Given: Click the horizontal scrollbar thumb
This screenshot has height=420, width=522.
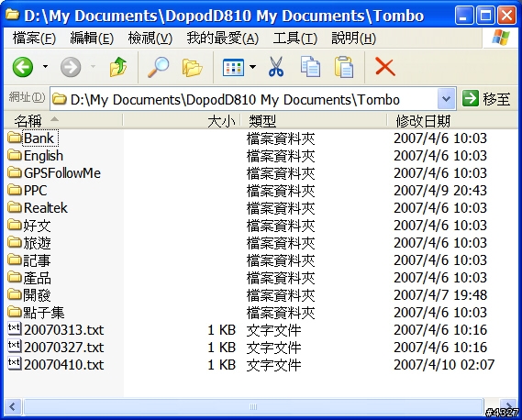Looking at the screenshot, I should tap(253, 406).
